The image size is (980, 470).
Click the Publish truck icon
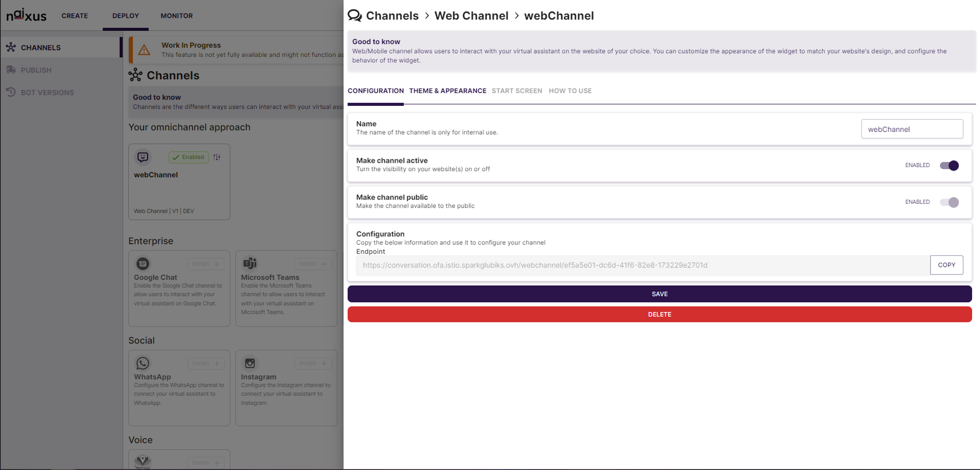(x=11, y=70)
